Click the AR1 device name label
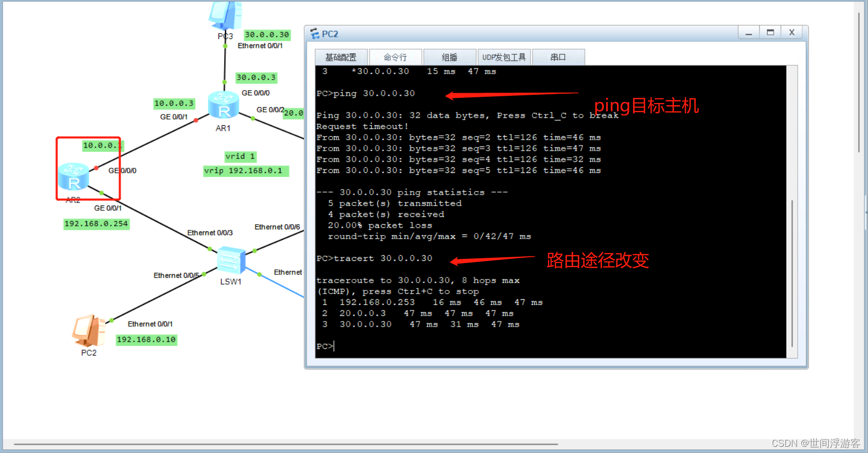This screenshot has width=868, height=453. click(x=223, y=128)
